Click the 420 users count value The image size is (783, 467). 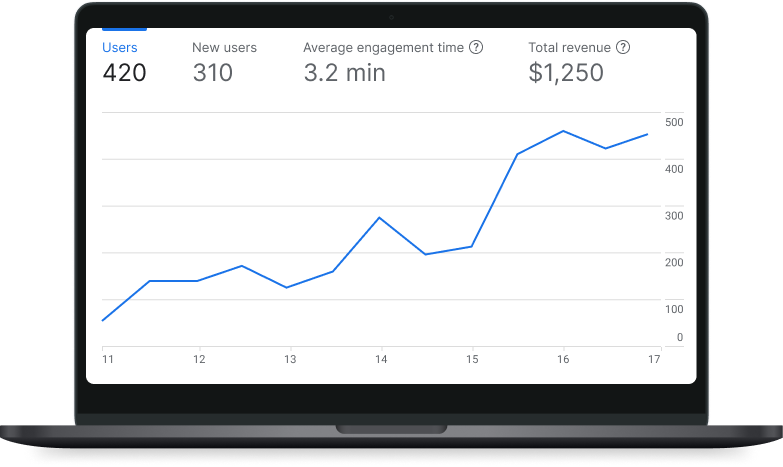click(x=125, y=73)
